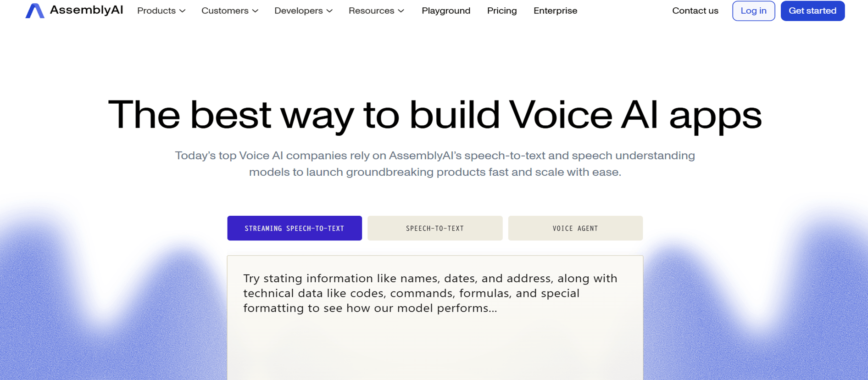The height and width of the screenshot is (380, 868).
Task: Open the Customers dropdown menu
Action: coord(225,11)
